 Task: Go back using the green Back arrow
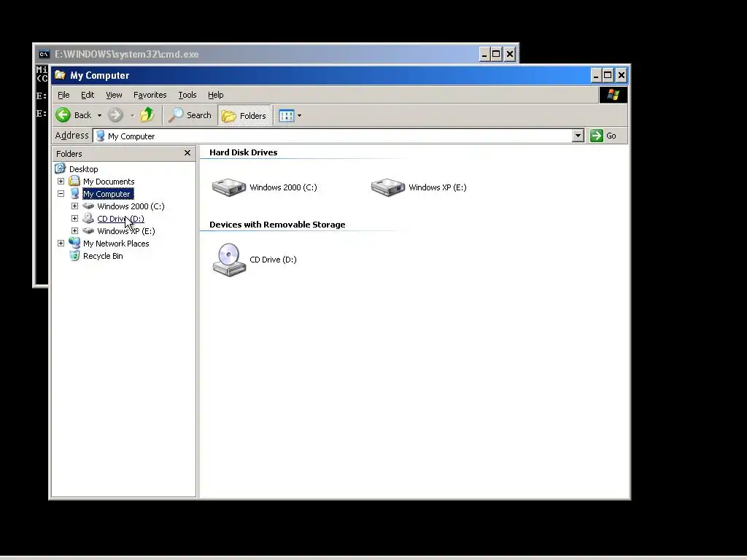(63, 115)
